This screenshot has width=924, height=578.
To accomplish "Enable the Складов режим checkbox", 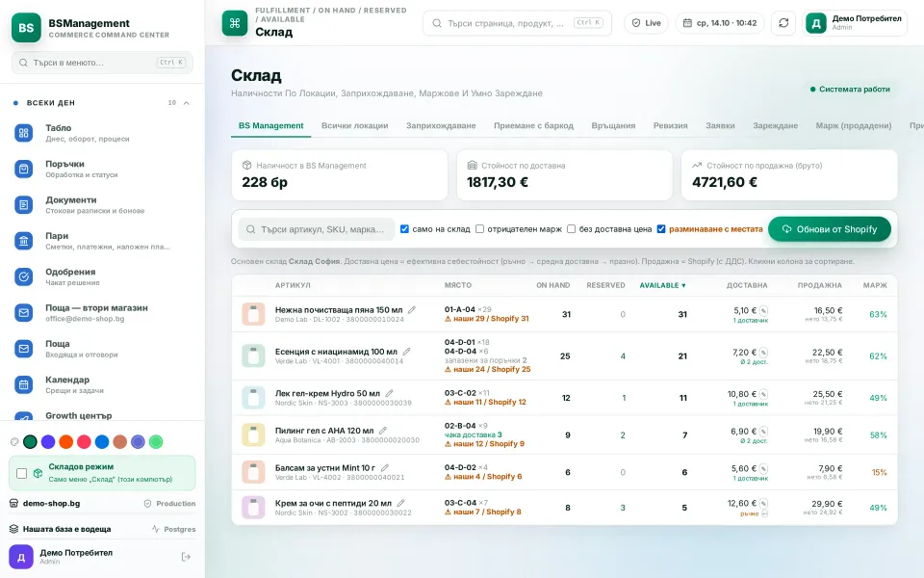I will coord(22,473).
